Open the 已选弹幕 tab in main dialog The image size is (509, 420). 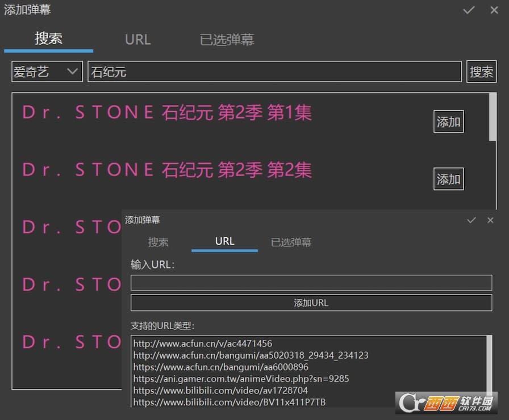227,40
